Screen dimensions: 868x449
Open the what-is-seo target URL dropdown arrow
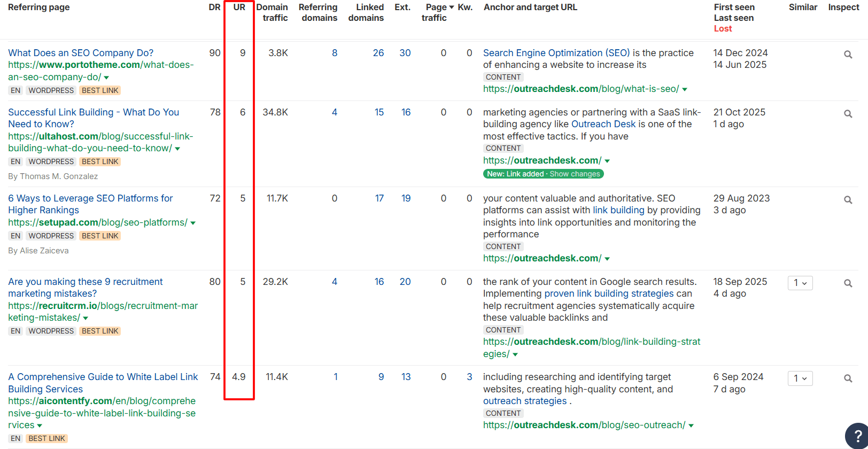pyautogui.click(x=685, y=89)
